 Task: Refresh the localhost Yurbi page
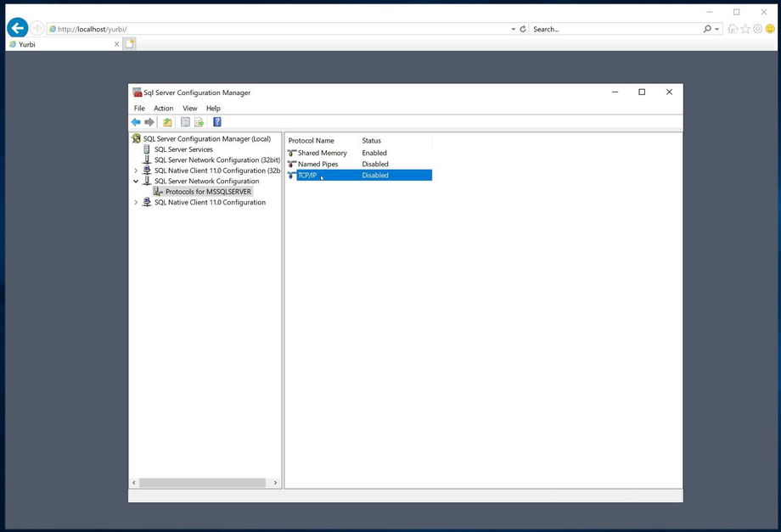pyautogui.click(x=522, y=29)
